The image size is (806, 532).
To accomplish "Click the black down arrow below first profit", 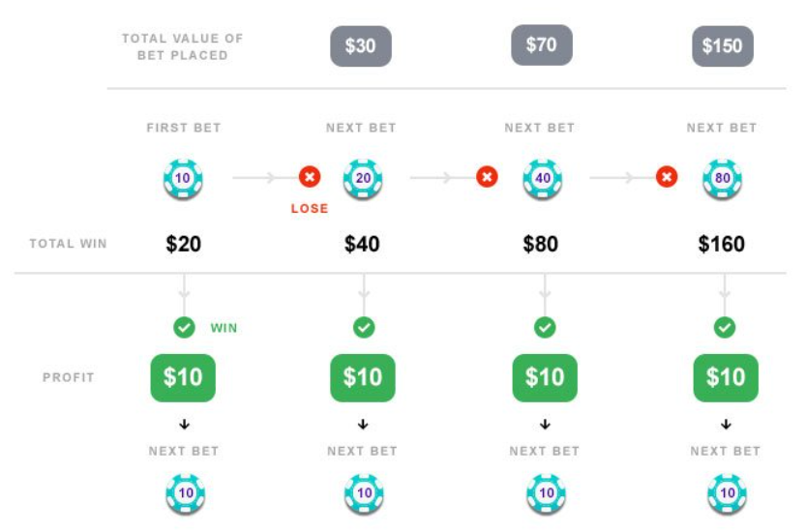I will pyautogui.click(x=185, y=425).
